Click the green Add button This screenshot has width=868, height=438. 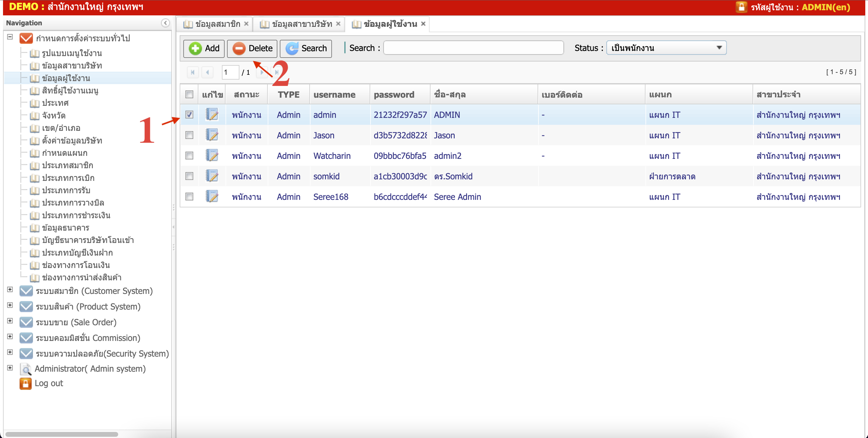(204, 48)
